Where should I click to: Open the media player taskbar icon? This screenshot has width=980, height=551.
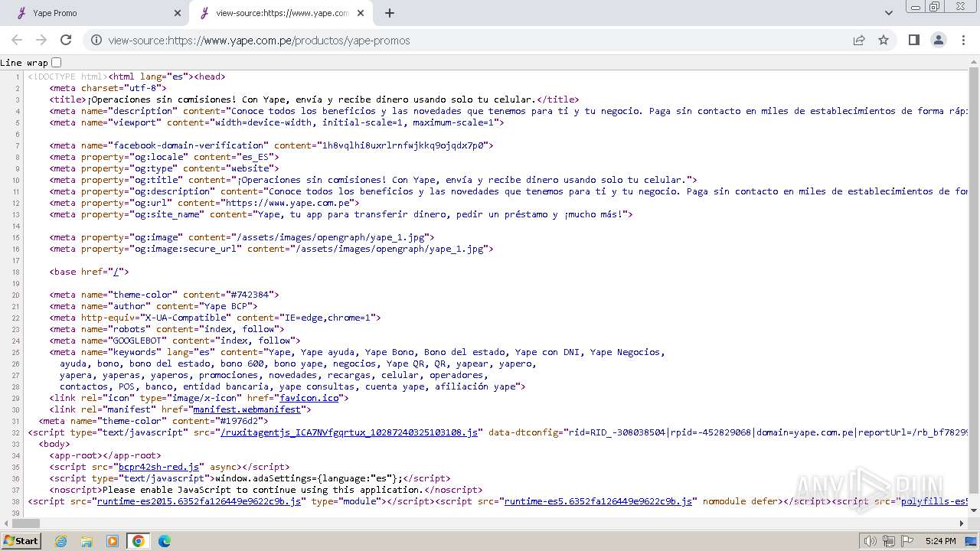coord(113,541)
